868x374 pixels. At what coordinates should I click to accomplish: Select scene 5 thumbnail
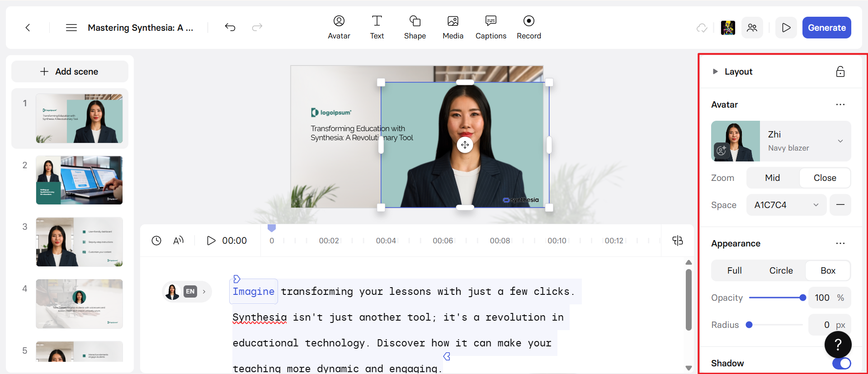pos(79,351)
